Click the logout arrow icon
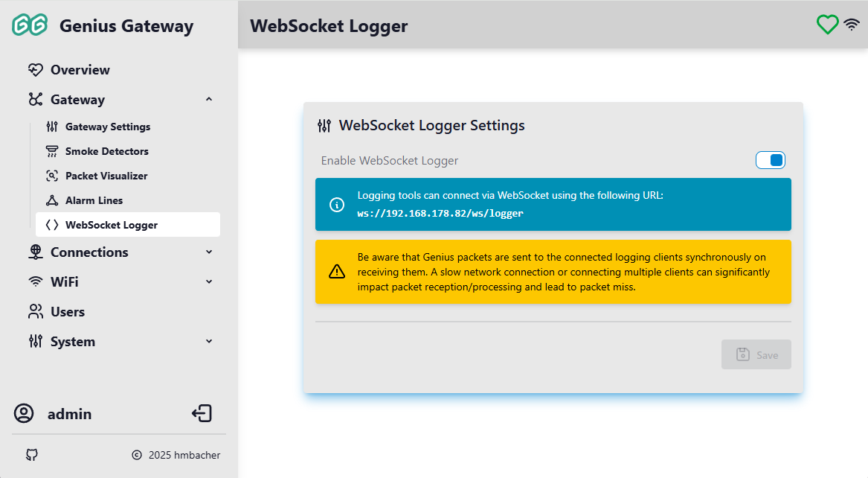The width and height of the screenshot is (868, 478). [x=202, y=414]
